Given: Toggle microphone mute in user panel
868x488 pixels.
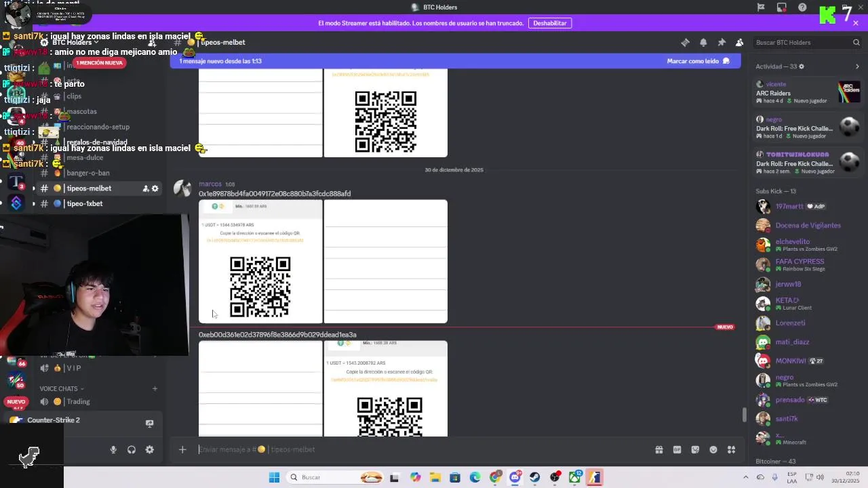Looking at the screenshot, I should (x=113, y=449).
